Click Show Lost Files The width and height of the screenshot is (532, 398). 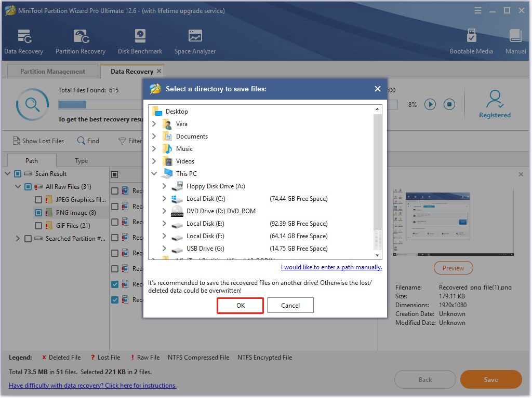[x=38, y=141]
